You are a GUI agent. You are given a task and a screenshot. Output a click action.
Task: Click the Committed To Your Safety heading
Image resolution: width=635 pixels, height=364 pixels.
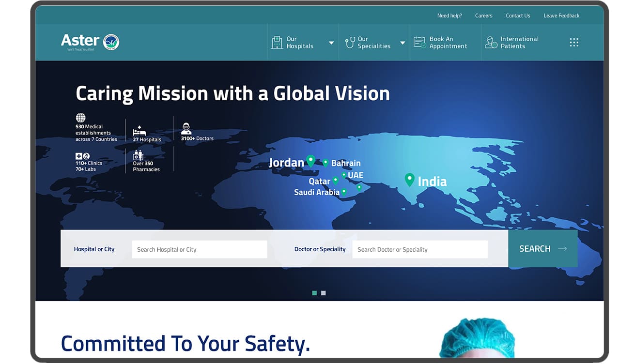(x=186, y=344)
